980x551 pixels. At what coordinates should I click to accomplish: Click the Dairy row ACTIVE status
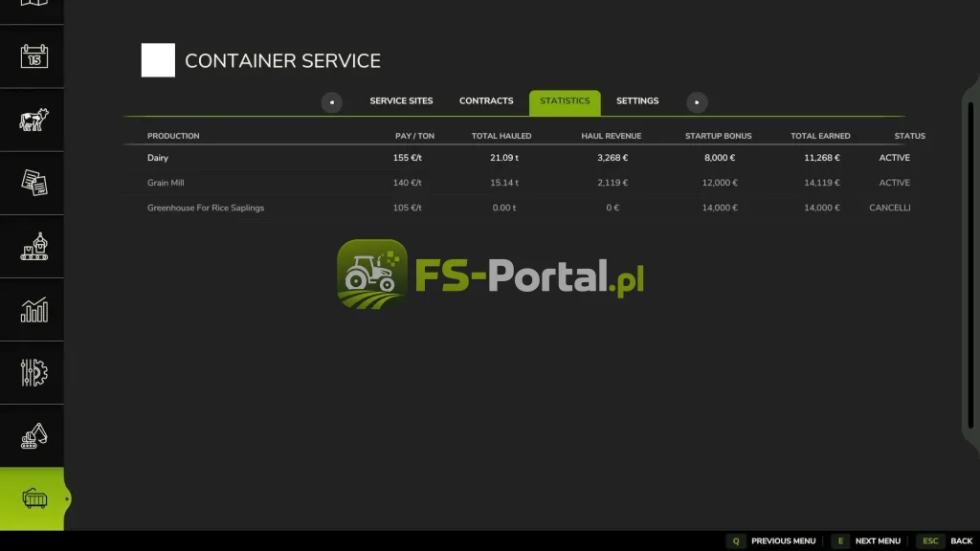(x=895, y=158)
